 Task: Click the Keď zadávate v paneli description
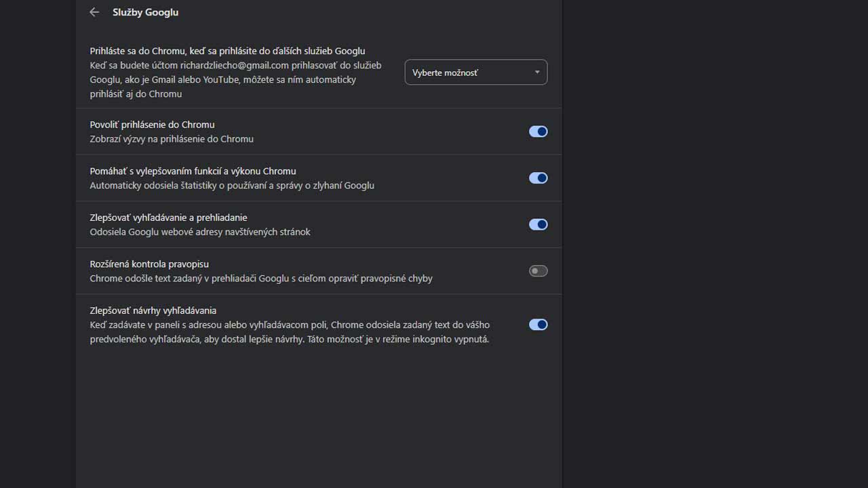click(290, 332)
